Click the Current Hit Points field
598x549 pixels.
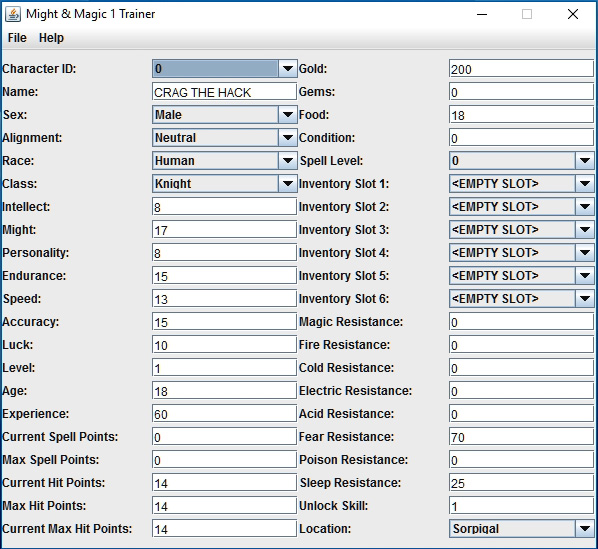pos(224,482)
